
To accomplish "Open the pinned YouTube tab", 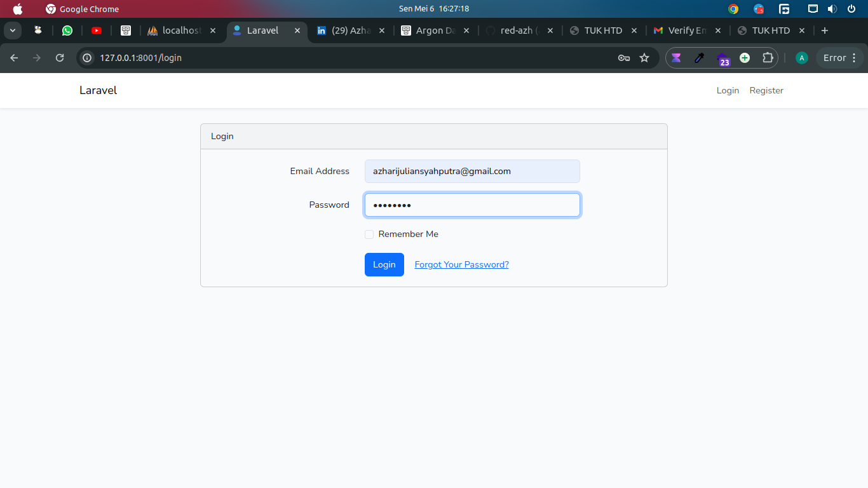I will click(x=97, y=30).
